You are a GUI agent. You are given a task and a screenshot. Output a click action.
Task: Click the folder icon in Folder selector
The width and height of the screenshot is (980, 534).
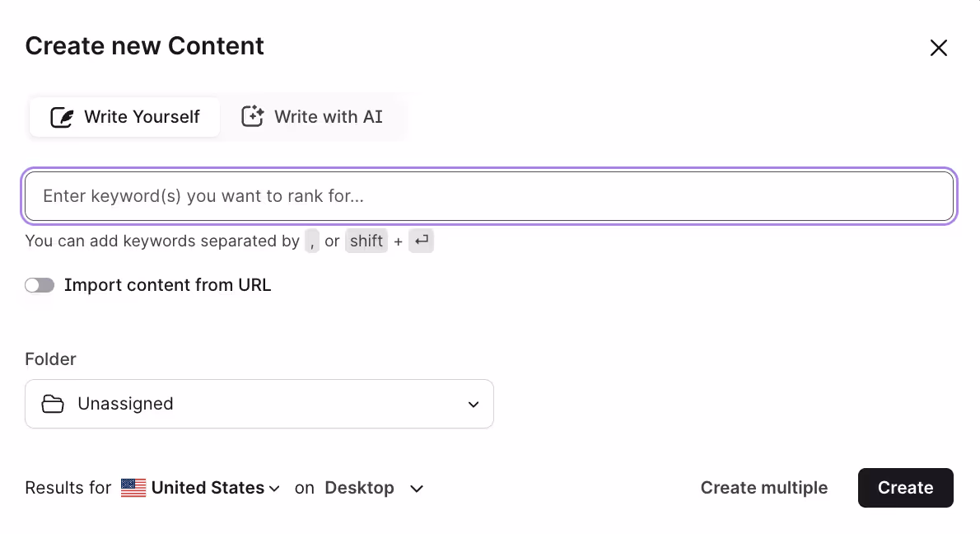[53, 404]
